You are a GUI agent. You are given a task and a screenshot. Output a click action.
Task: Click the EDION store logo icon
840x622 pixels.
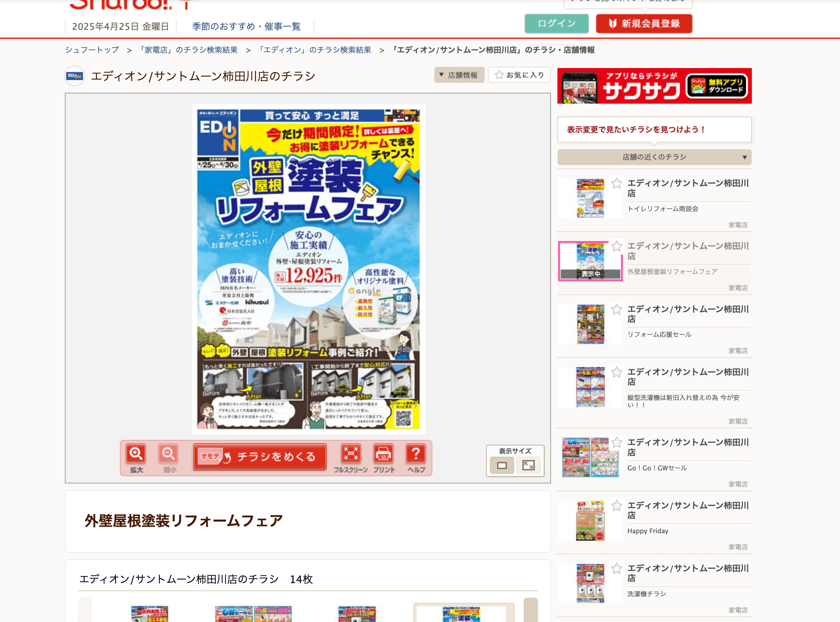pos(75,76)
